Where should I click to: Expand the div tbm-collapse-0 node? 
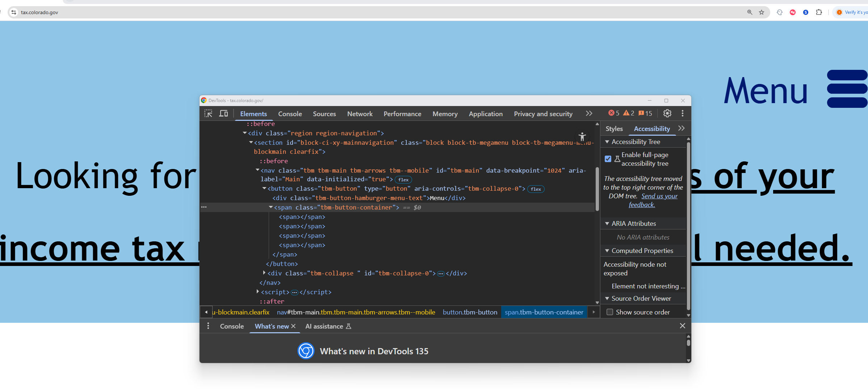(x=264, y=273)
